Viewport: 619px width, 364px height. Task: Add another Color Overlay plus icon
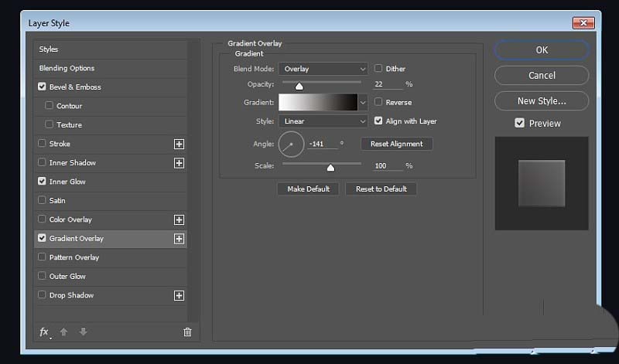[x=179, y=219]
